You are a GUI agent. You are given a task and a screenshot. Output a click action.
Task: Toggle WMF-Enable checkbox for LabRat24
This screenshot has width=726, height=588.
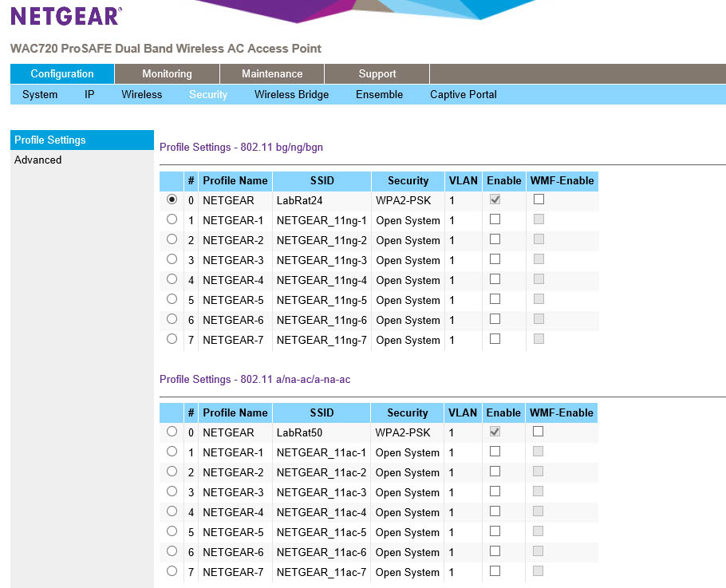click(x=539, y=199)
